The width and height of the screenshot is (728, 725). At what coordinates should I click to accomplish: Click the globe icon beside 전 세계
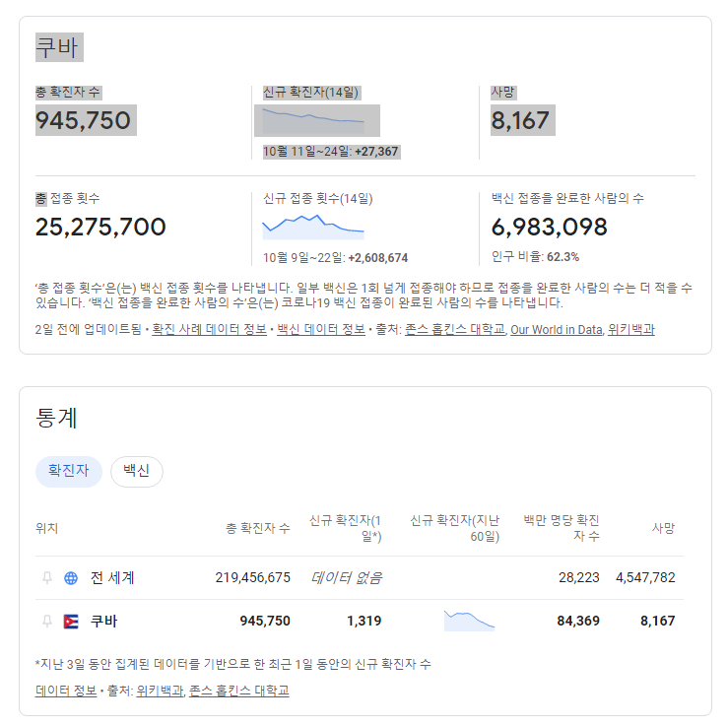pyautogui.click(x=71, y=578)
